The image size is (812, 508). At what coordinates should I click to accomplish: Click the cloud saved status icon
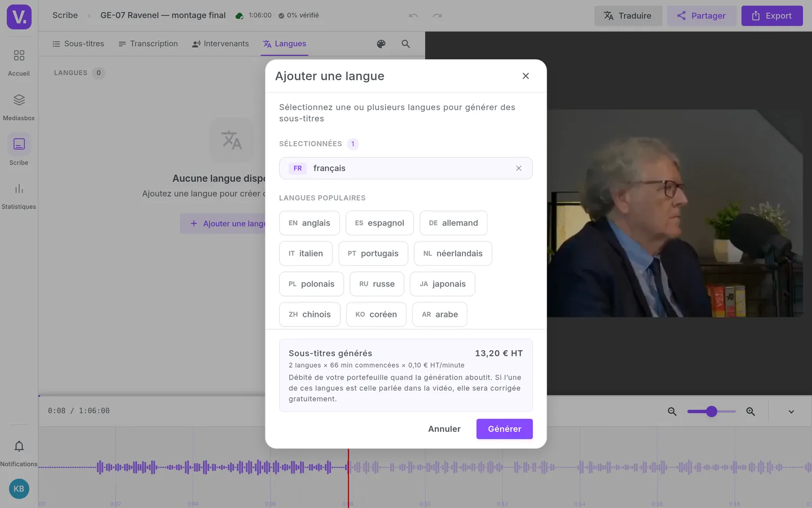click(x=240, y=16)
